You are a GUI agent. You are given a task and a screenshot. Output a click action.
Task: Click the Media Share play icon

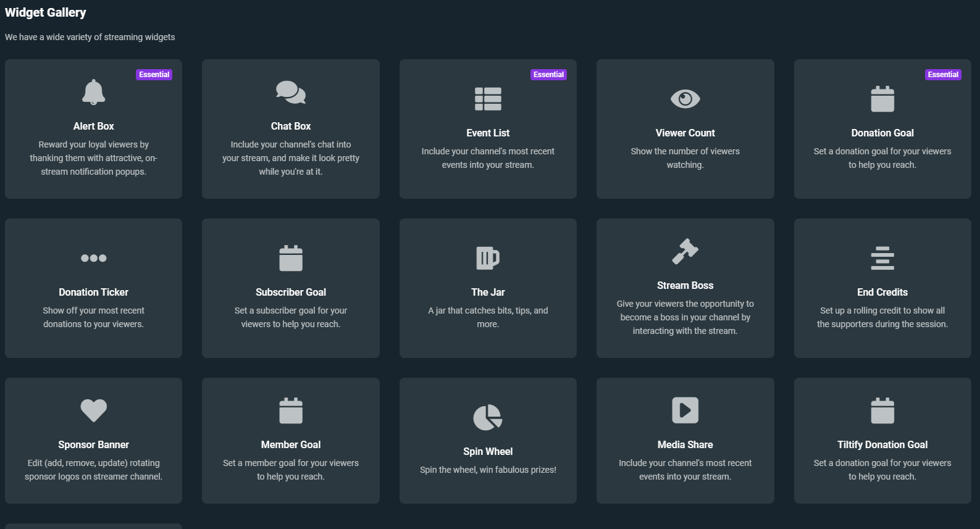pyautogui.click(x=685, y=410)
